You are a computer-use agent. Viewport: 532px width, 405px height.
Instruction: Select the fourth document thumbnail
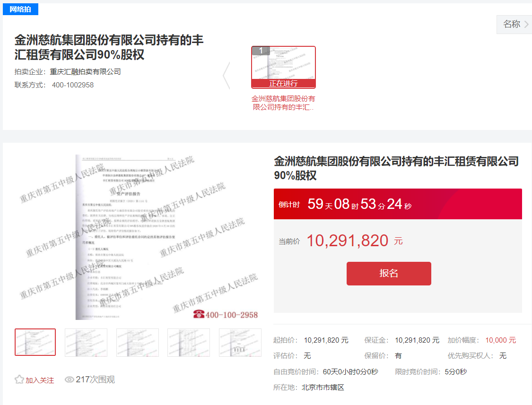click(x=189, y=342)
